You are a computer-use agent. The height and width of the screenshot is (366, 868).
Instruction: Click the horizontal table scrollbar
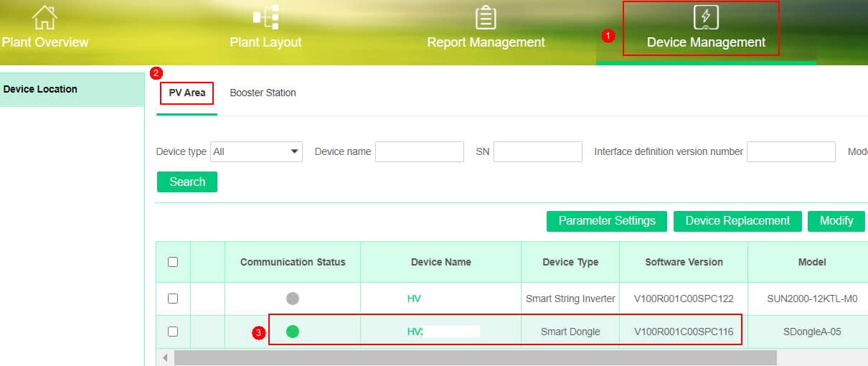point(475,357)
